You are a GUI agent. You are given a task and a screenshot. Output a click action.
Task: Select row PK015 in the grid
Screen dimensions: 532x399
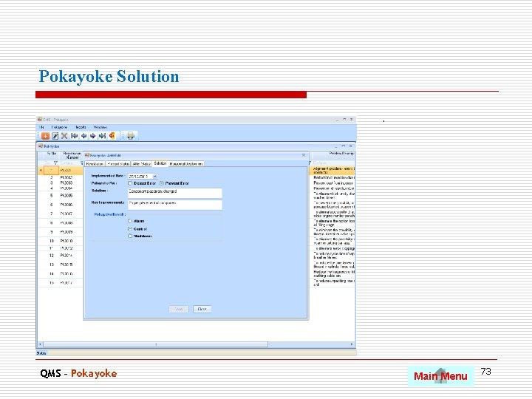coord(60,265)
